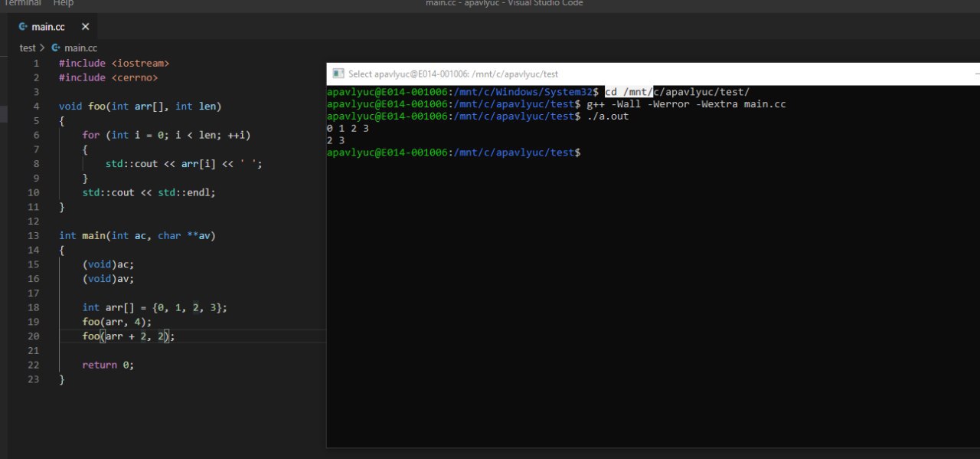Click line number 20 in the gutter
Screen dimensions: 980x459
click(33, 336)
